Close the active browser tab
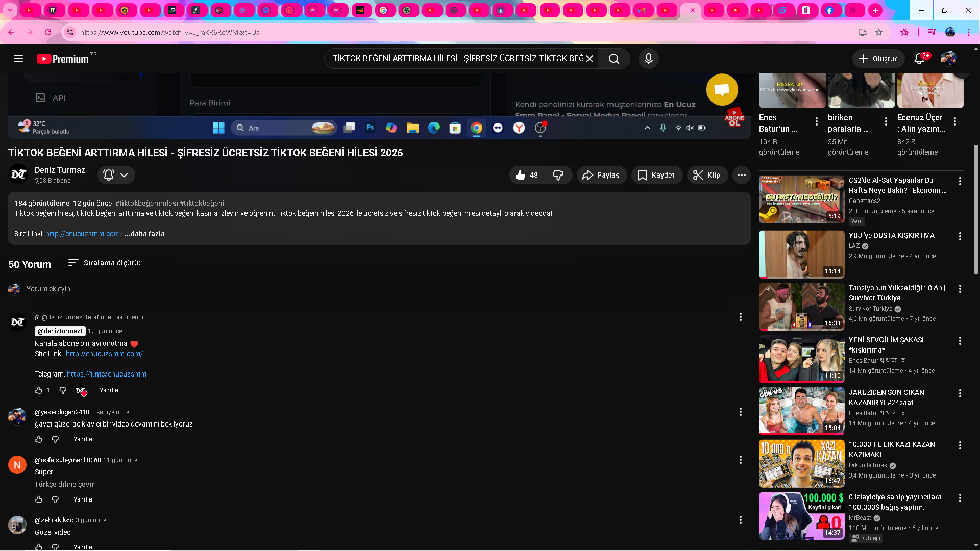This screenshot has height=551, width=980. point(693,10)
